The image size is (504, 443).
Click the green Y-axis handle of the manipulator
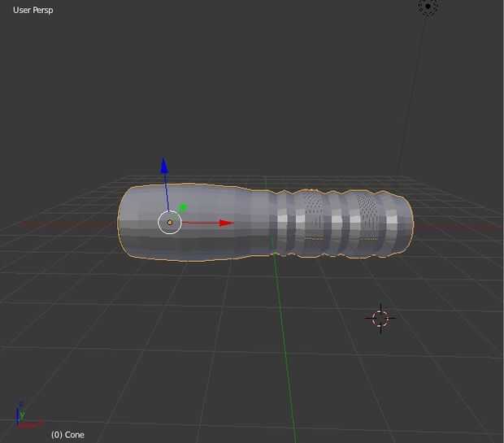point(183,208)
